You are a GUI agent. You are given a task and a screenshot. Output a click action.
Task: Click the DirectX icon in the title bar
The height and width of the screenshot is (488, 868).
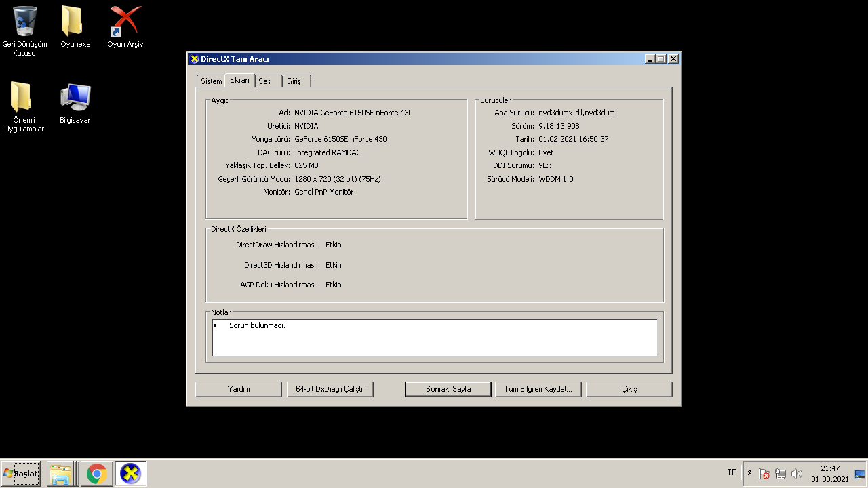(194, 59)
